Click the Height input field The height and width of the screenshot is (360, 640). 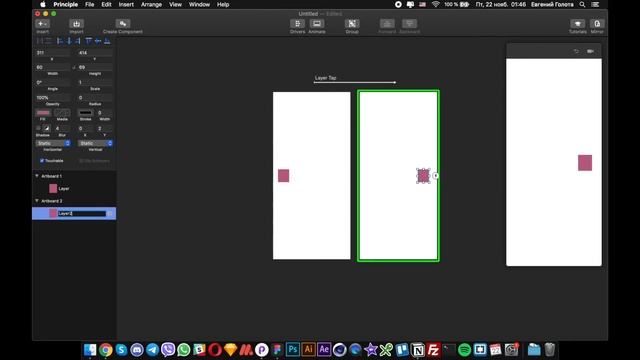(x=95, y=67)
